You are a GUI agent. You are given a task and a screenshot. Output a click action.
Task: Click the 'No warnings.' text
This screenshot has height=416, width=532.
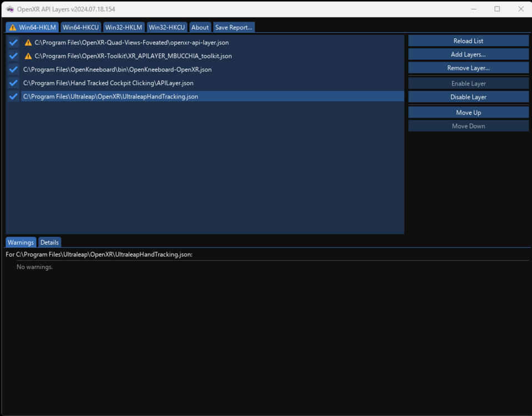(x=34, y=267)
